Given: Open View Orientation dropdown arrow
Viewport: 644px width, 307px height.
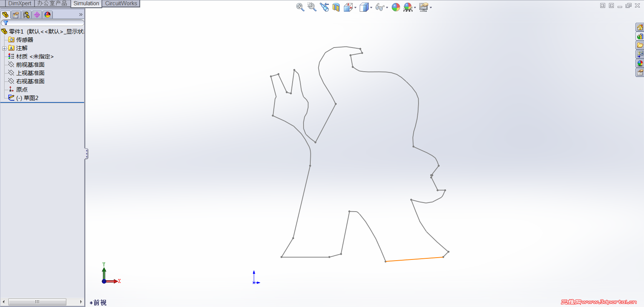Looking at the screenshot, I should point(355,8).
